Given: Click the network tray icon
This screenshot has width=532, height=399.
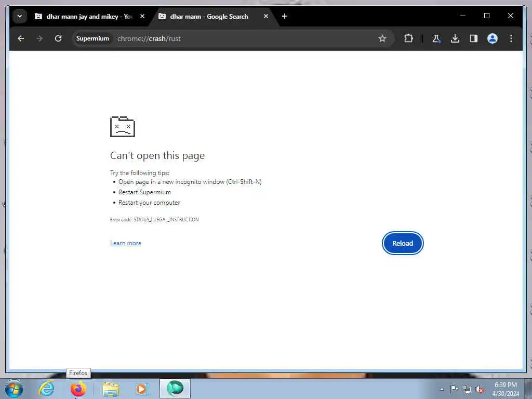Looking at the screenshot, I should pyautogui.click(x=467, y=389).
